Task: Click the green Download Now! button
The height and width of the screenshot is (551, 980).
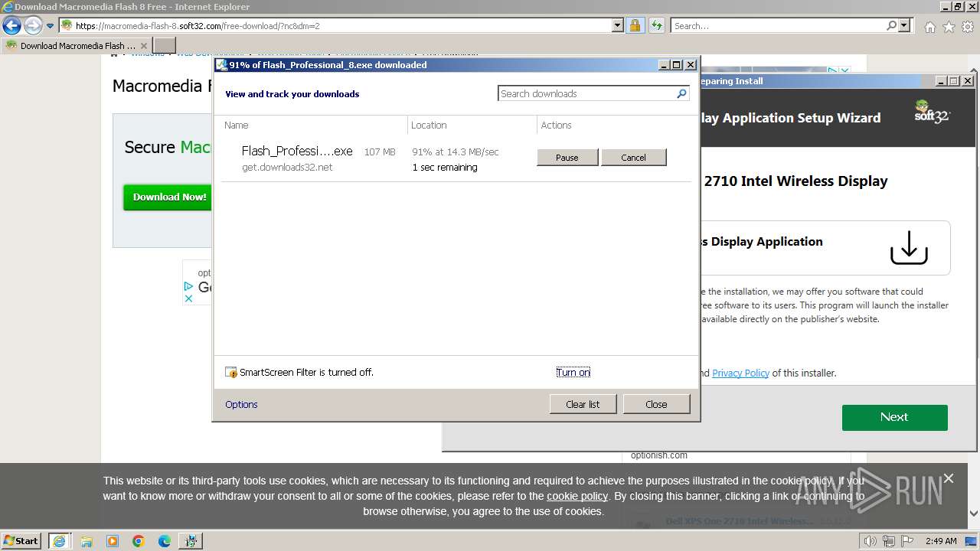Action: coord(168,197)
